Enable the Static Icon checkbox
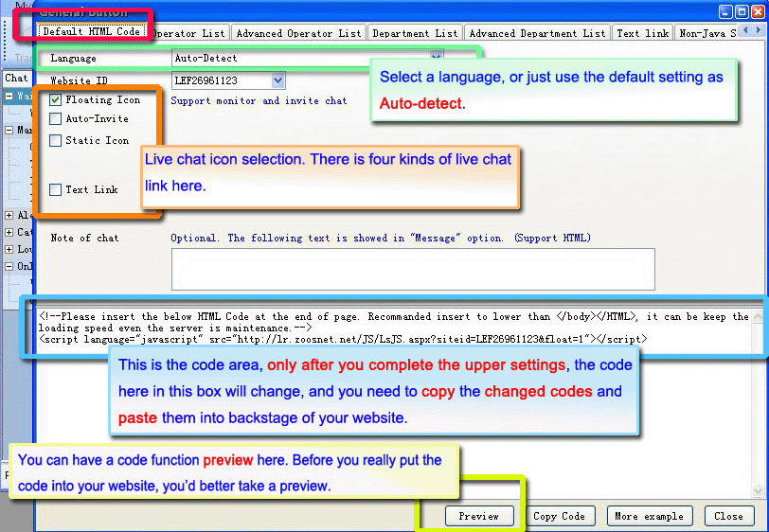 (56, 141)
